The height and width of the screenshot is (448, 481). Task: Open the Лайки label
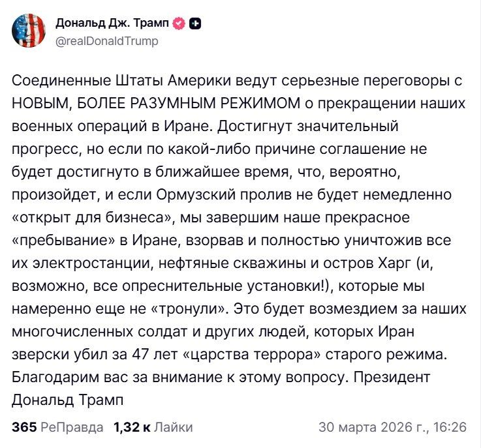[x=173, y=428]
